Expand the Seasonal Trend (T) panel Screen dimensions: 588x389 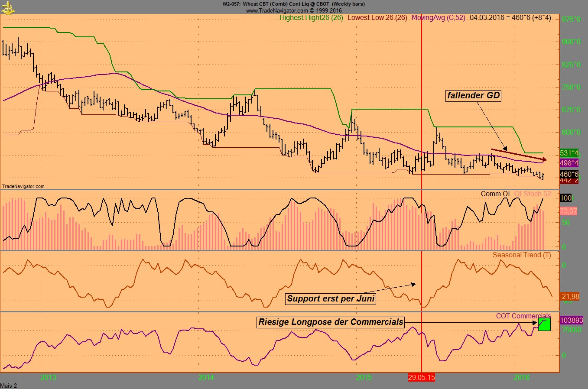[x=522, y=255]
